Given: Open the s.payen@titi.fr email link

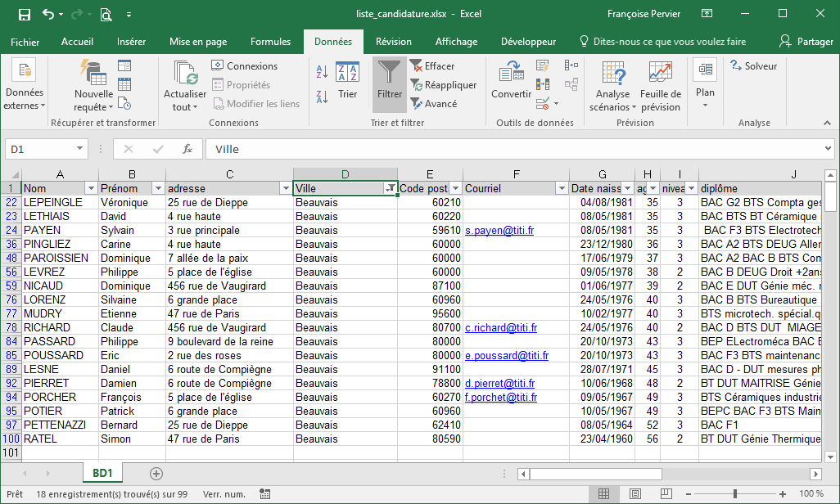Looking at the screenshot, I should (x=499, y=231).
